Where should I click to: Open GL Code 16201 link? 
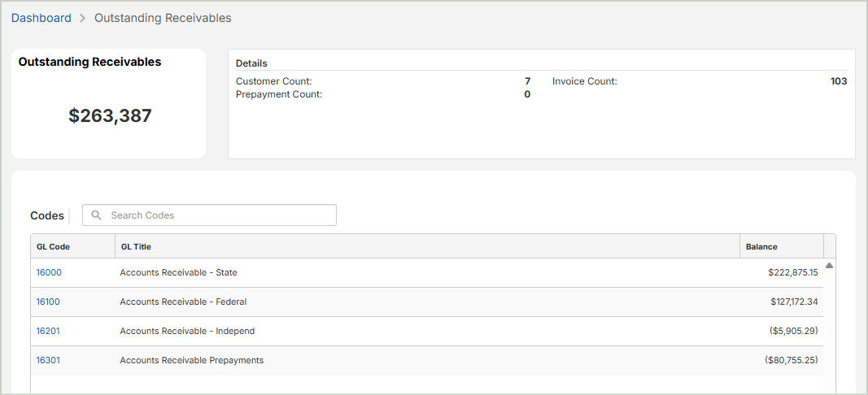point(48,331)
